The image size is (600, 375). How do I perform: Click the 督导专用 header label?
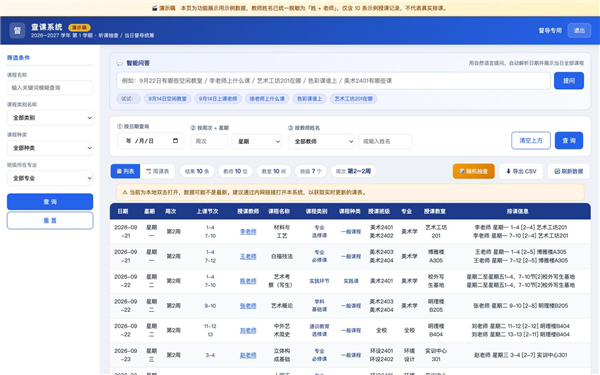(550, 31)
